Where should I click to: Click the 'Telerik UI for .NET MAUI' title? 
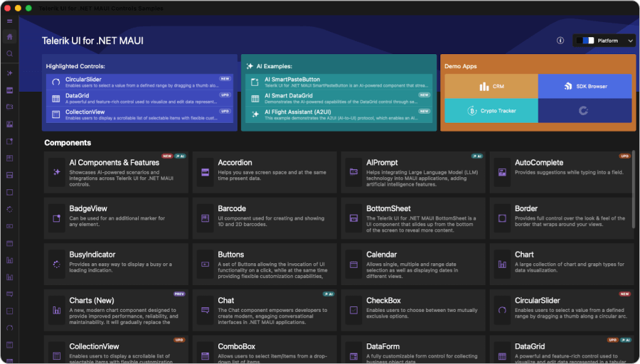click(x=92, y=41)
